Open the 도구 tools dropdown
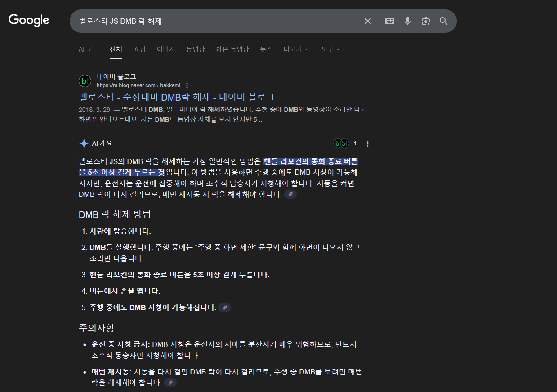Screen dimensions: 557x392 click(330, 49)
